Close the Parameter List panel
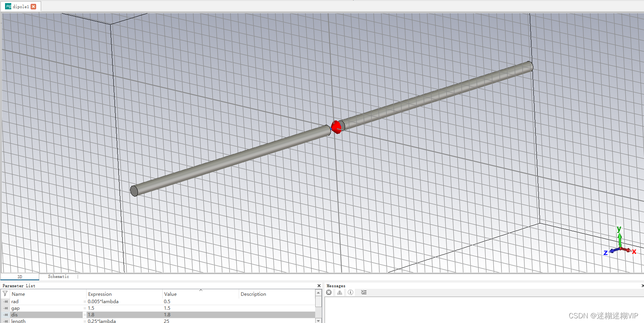 pyautogui.click(x=319, y=286)
